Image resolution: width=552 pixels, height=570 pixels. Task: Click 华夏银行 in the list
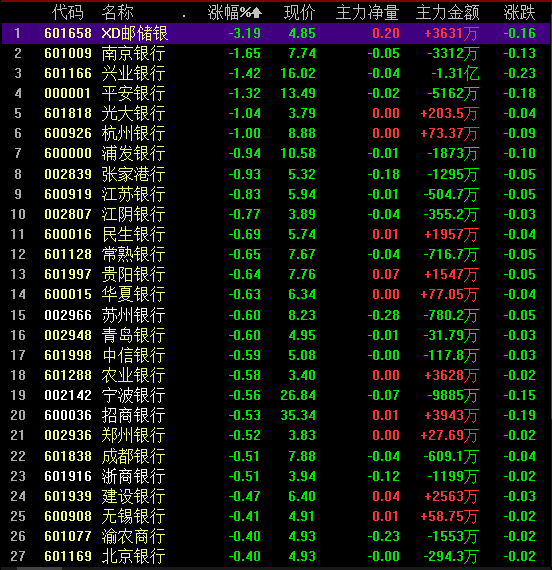tap(133, 294)
